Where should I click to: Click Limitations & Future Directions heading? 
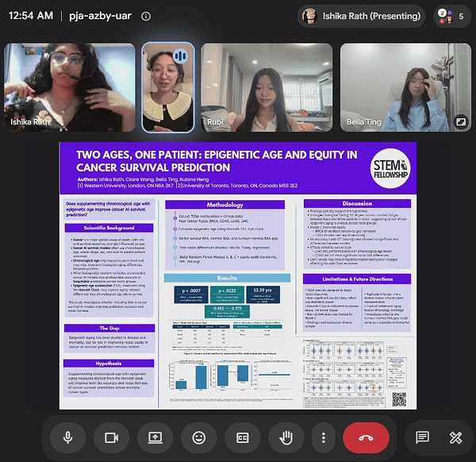click(x=357, y=279)
